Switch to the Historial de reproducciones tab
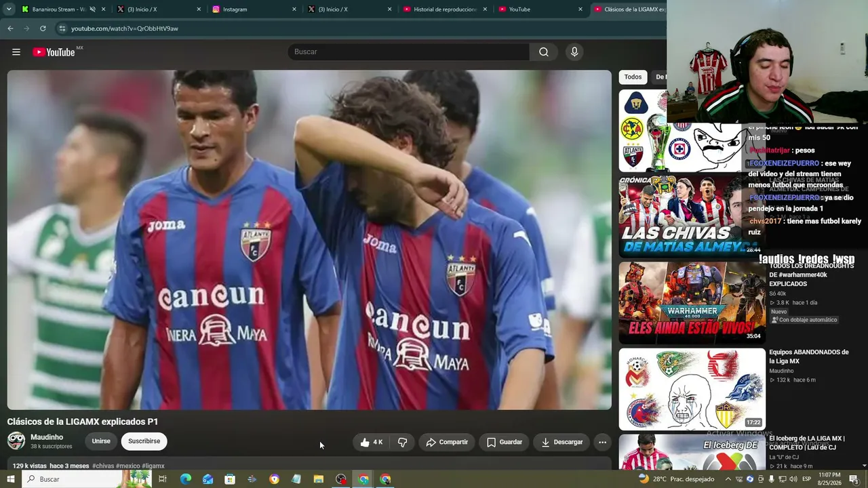Viewport: 868px width, 488px height. click(x=446, y=9)
